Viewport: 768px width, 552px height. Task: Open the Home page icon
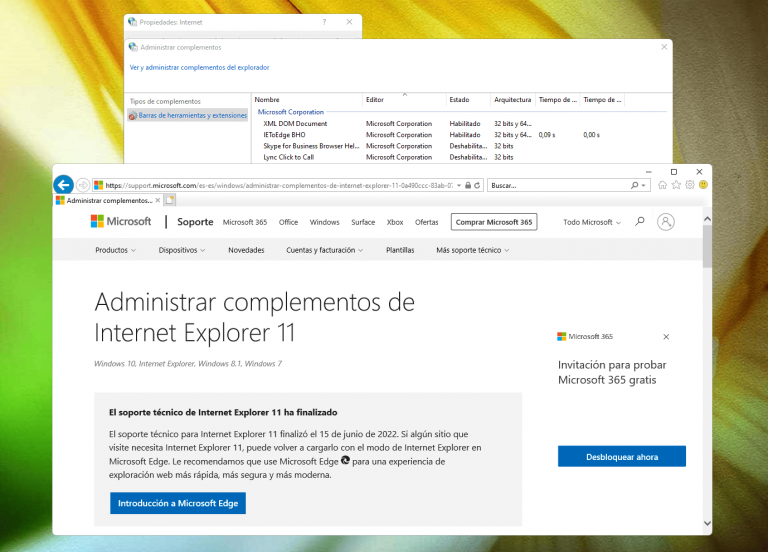[x=663, y=185]
